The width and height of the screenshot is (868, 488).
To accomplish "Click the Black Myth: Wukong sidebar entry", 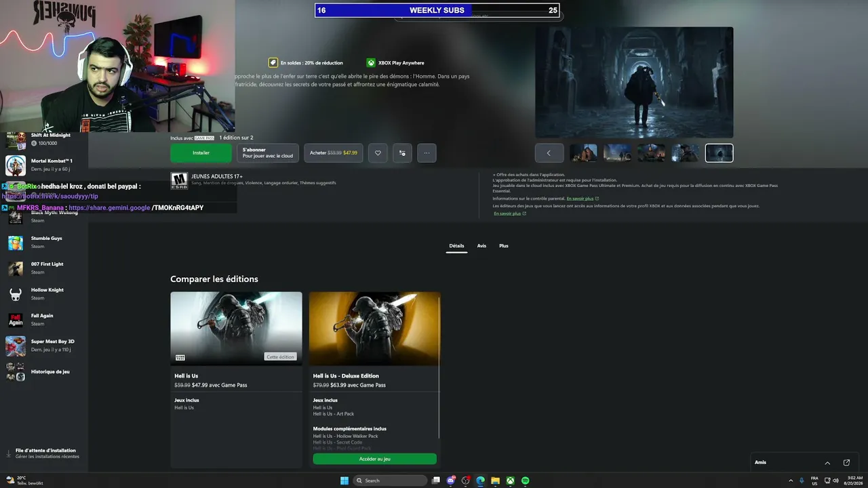I will pos(45,217).
